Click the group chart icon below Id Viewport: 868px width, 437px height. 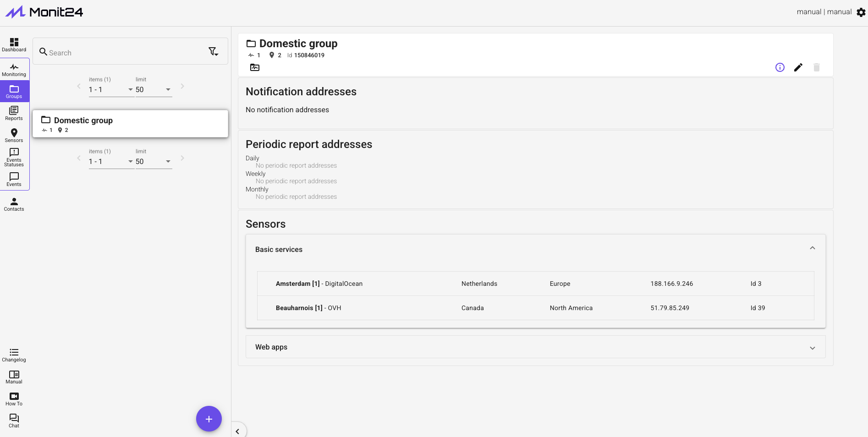(255, 67)
